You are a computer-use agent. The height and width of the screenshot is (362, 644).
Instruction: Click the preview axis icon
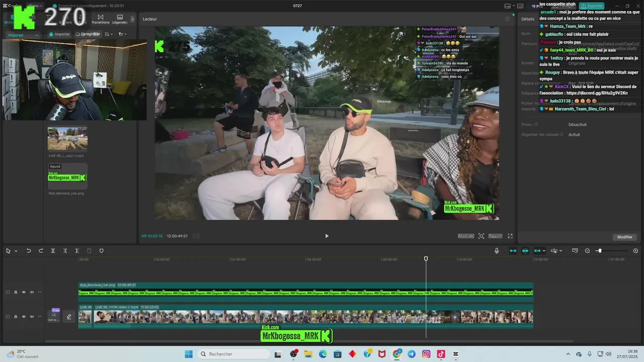[554, 251]
